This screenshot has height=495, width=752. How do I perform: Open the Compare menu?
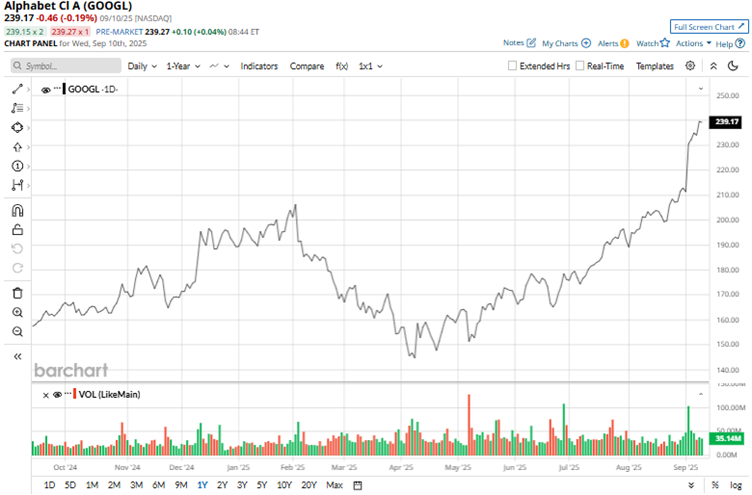point(306,66)
